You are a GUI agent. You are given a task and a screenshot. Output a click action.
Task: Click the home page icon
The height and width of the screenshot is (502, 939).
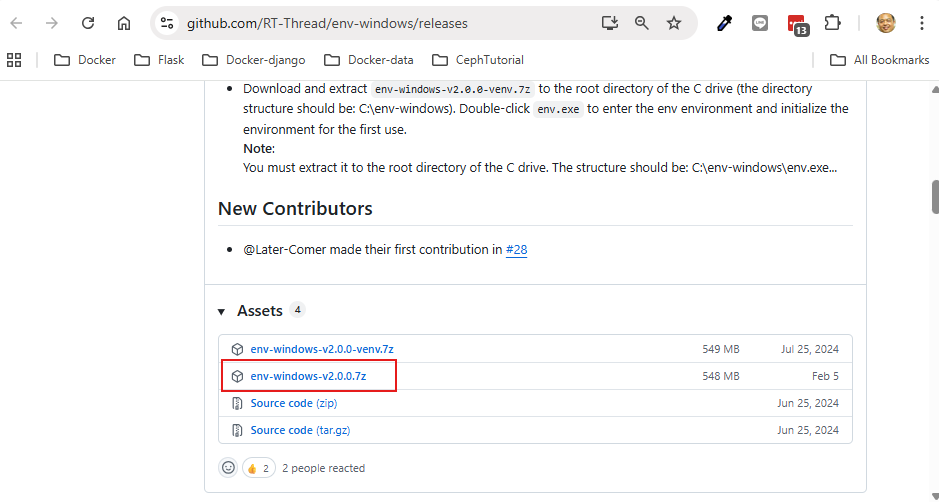coord(124,23)
